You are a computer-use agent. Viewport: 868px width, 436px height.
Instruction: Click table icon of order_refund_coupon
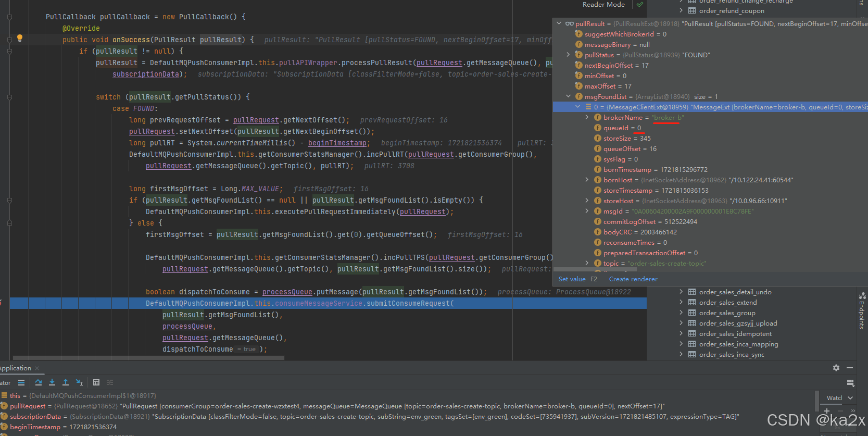pyautogui.click(x=692, y=10)
